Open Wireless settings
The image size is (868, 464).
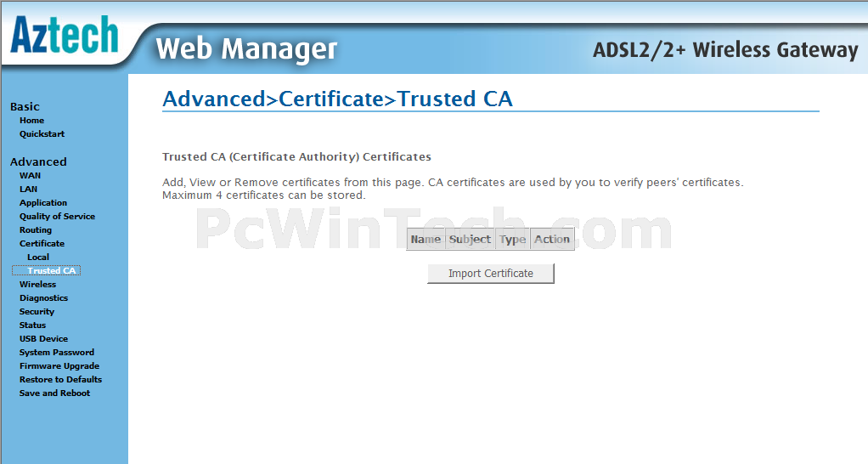click(37, 284)
